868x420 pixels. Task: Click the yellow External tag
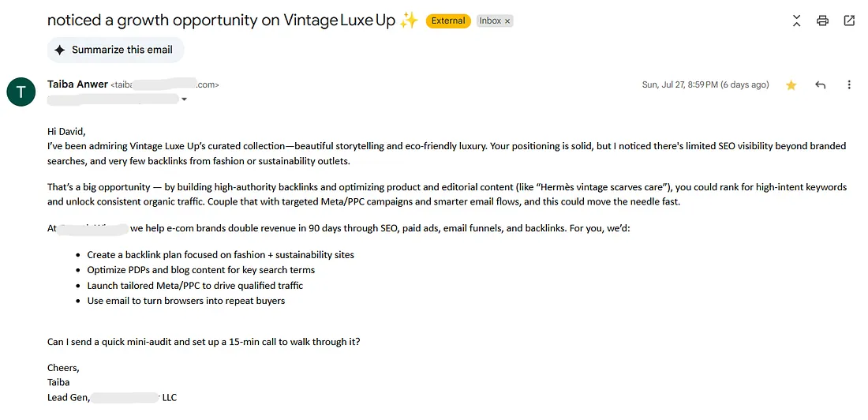448,21
